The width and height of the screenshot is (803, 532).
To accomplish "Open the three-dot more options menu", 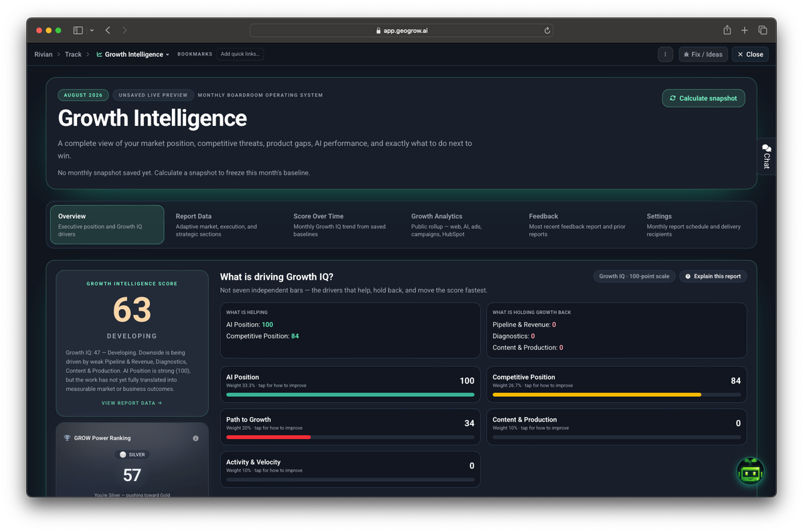I will tap(665, 54).
